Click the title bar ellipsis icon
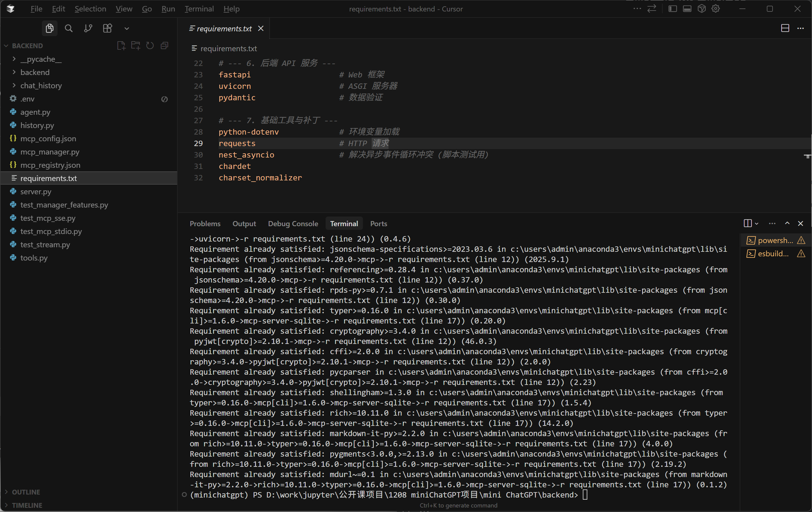 [x=637, y=9]
